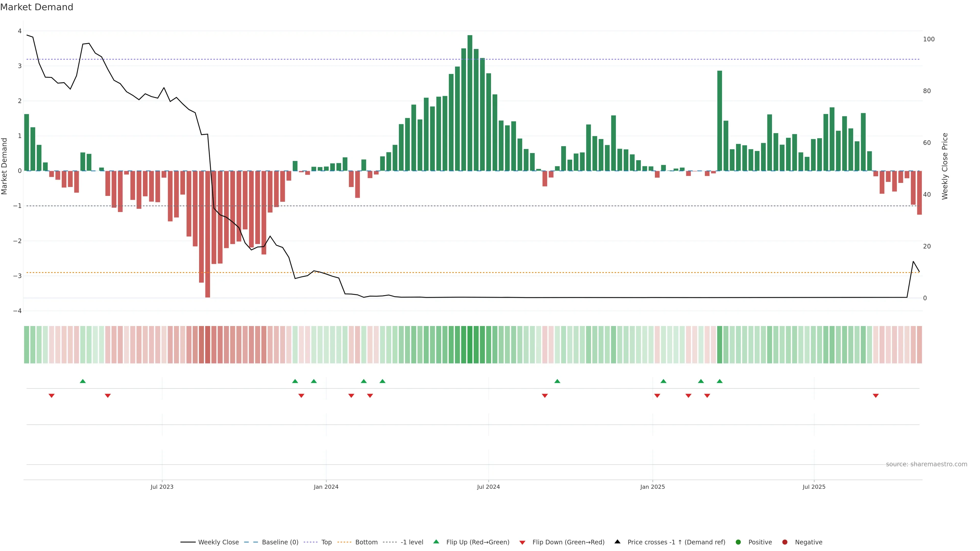Click the source sharemaestro.com text
Image resolution: width=980 pixels, height=551 pixels.
[926, 464]
